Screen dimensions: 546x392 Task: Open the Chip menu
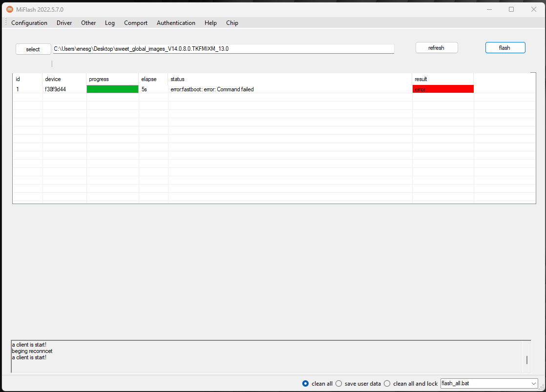click(232, 23)
